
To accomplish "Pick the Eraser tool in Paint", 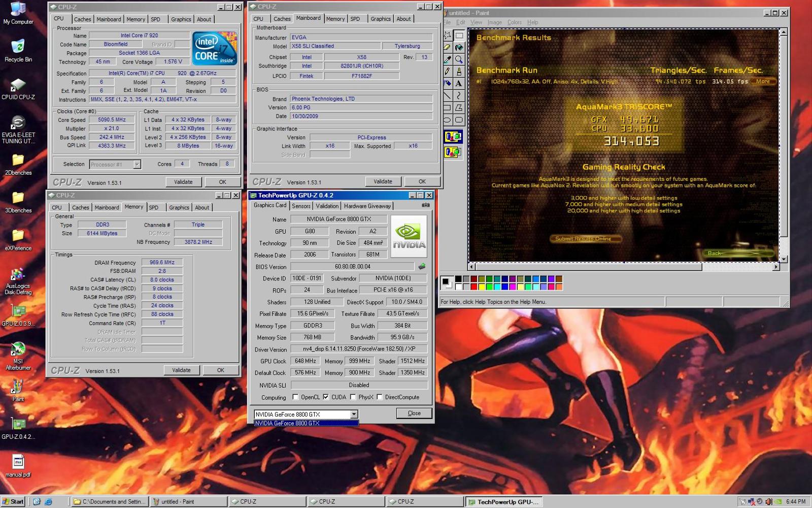I will pyautogui.click(x=447, y=47).
